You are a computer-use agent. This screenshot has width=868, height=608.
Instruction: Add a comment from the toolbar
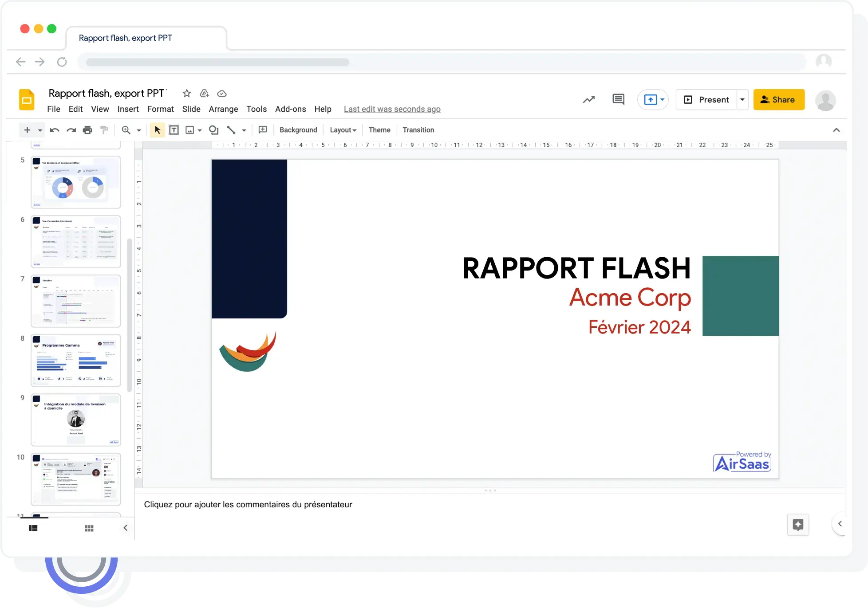tap(262, 130)
